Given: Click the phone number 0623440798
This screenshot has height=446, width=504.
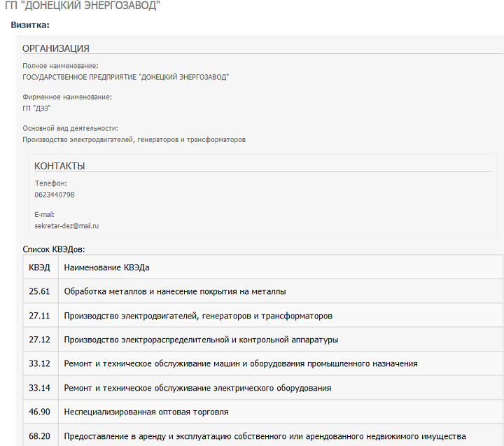Looking at the screenshot, I should coord(55,195).
